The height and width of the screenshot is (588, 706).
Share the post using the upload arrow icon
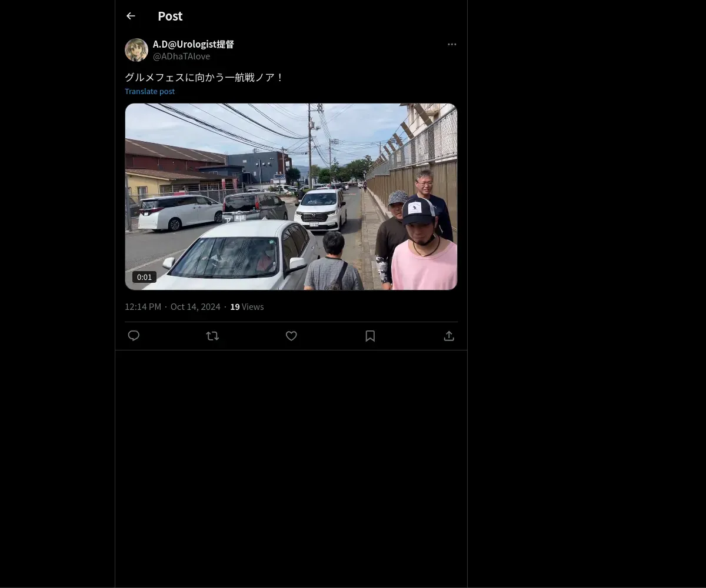click(449, 336)
